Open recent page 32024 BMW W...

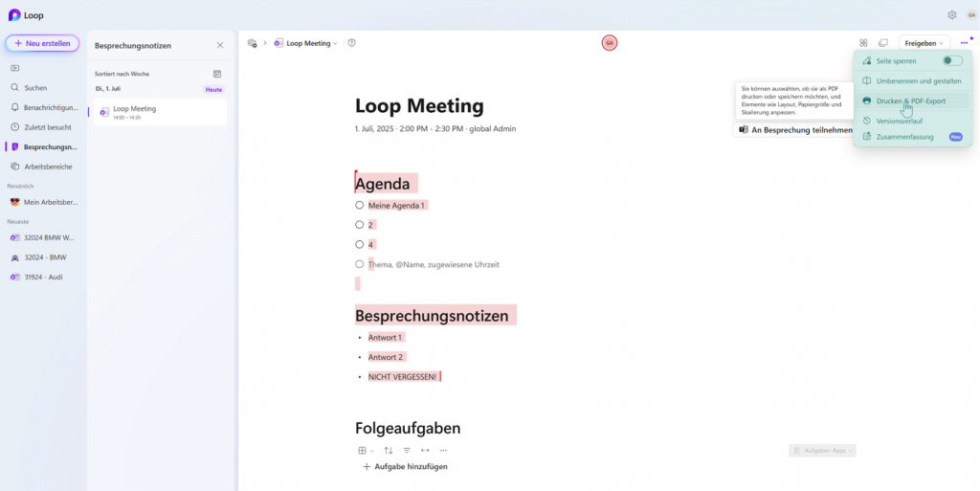pyautogui.click(x=42, y=237)
